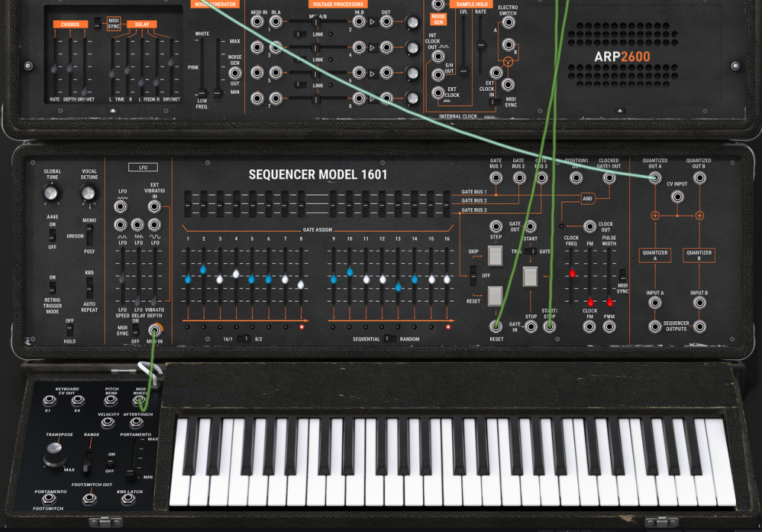
Task: Click the Vocal Detune knob
Action: coord(89,194)
